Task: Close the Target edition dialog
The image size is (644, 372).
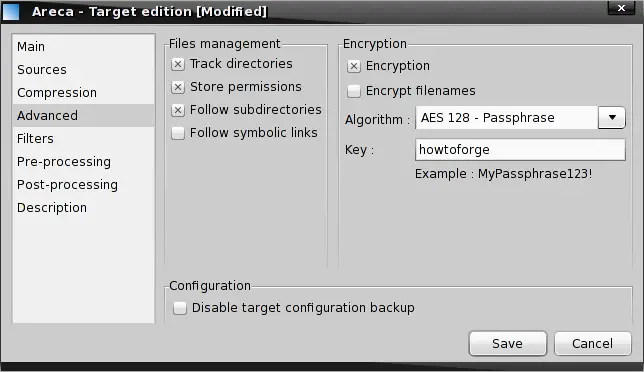Action: (x=621, y=8)
